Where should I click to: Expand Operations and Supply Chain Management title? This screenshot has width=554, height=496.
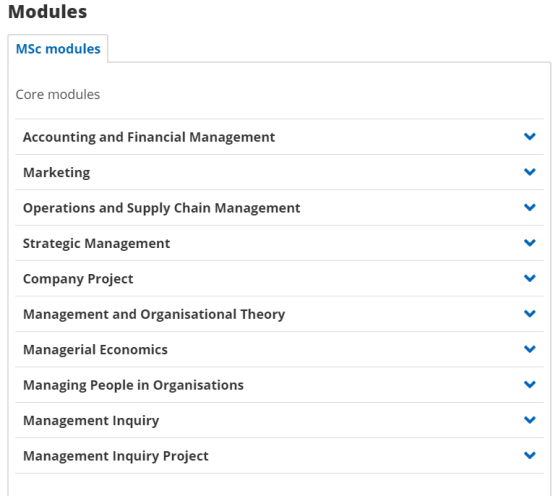pos(161,208)
